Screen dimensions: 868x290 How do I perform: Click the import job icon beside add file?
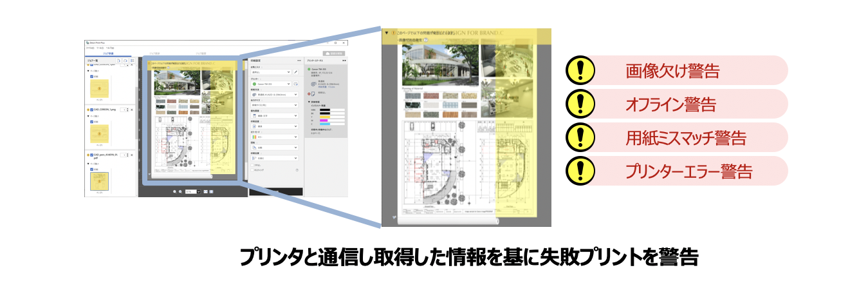(125, 61)
